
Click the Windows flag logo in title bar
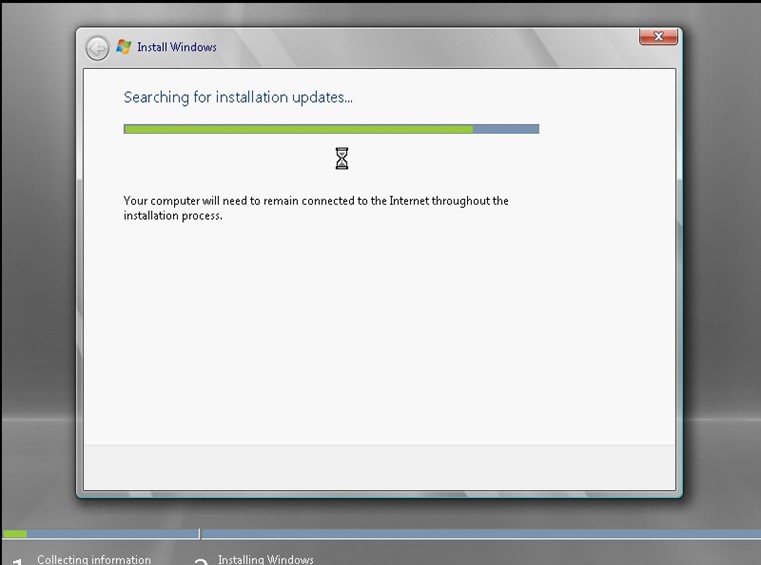click(124, 47)
